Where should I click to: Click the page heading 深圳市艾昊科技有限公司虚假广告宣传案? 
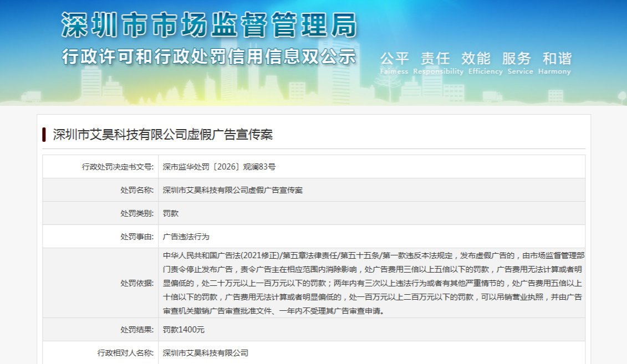[163, 135]
